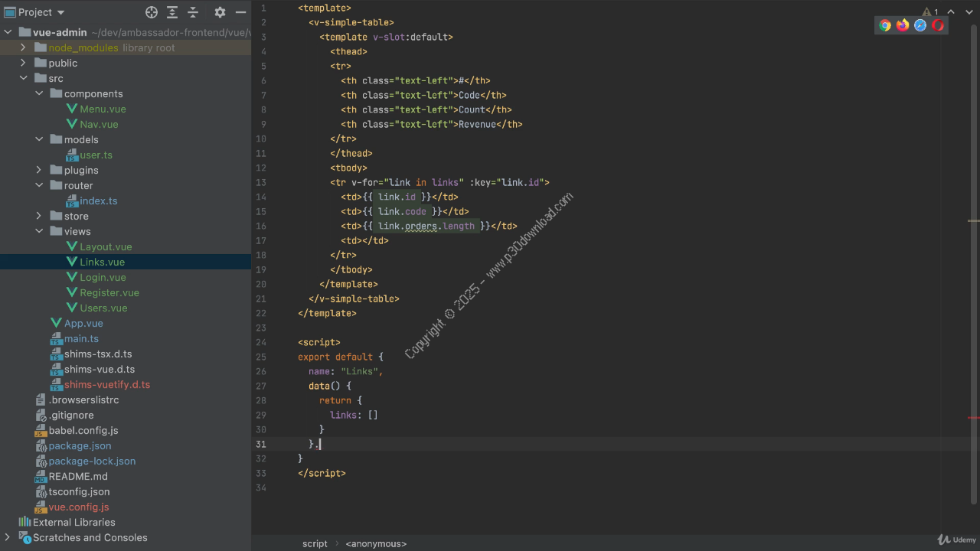
Task: Open shims-vue.d.ts file
Action: (100, 369)
